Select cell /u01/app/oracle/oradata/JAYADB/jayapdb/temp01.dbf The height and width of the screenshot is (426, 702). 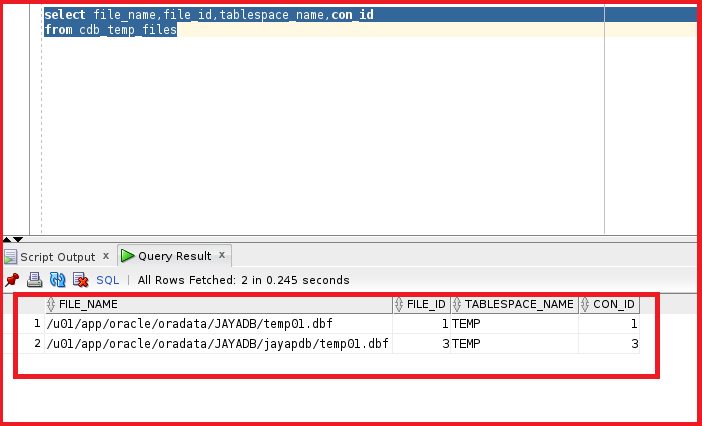coord(218,344)
